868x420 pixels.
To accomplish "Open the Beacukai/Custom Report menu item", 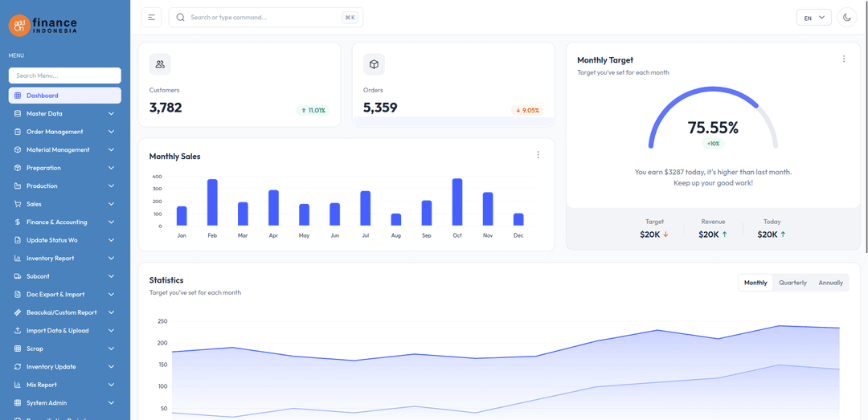I will 65,312.
